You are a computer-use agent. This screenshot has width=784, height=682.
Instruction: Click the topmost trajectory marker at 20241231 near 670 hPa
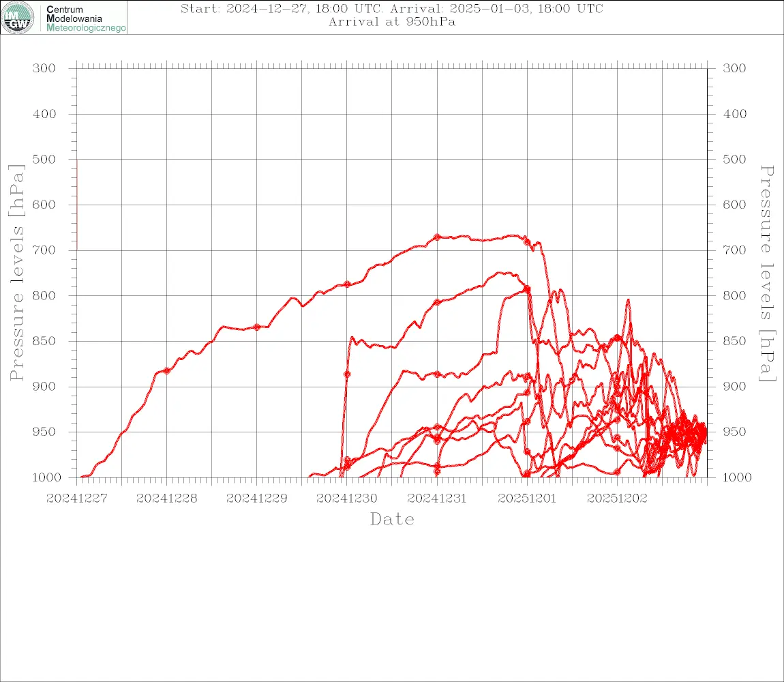tap(437, 237)
